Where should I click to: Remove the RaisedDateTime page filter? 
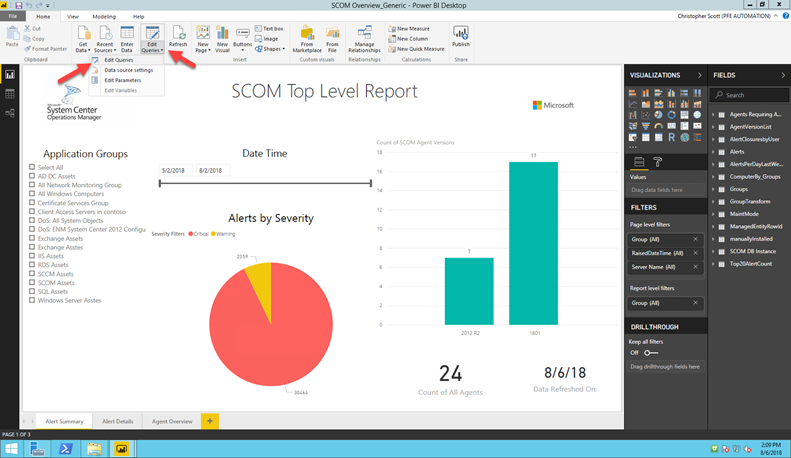coord(696,253)
